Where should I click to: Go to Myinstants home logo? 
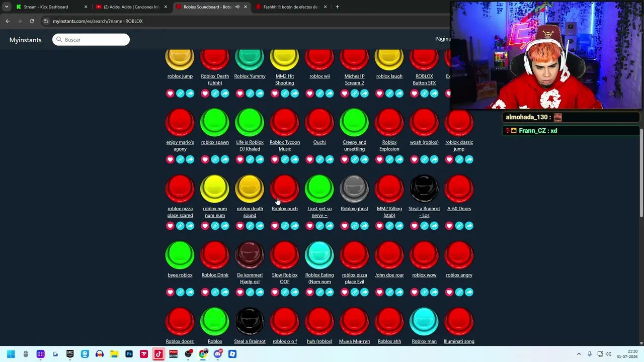tap(25, 40)
